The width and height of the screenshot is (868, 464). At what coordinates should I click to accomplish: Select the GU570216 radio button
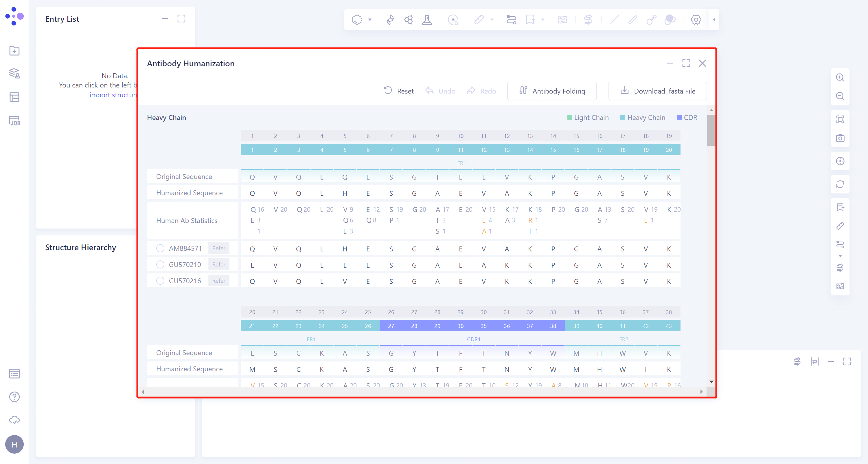(160, 281)
